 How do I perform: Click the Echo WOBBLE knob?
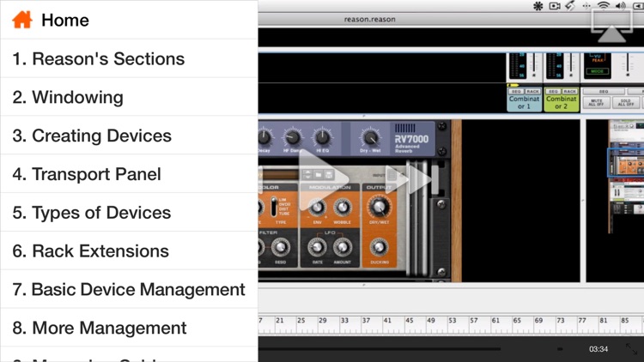point(342,208)
